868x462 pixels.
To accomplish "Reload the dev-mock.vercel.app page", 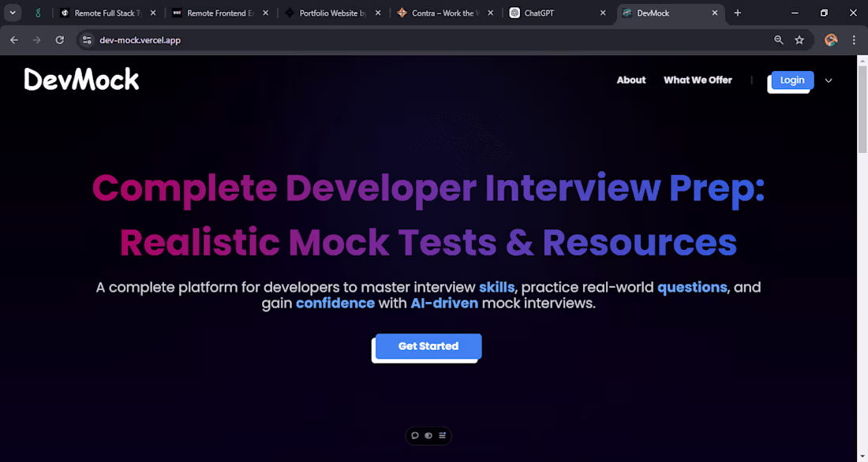I will click(x=59, y=39).
